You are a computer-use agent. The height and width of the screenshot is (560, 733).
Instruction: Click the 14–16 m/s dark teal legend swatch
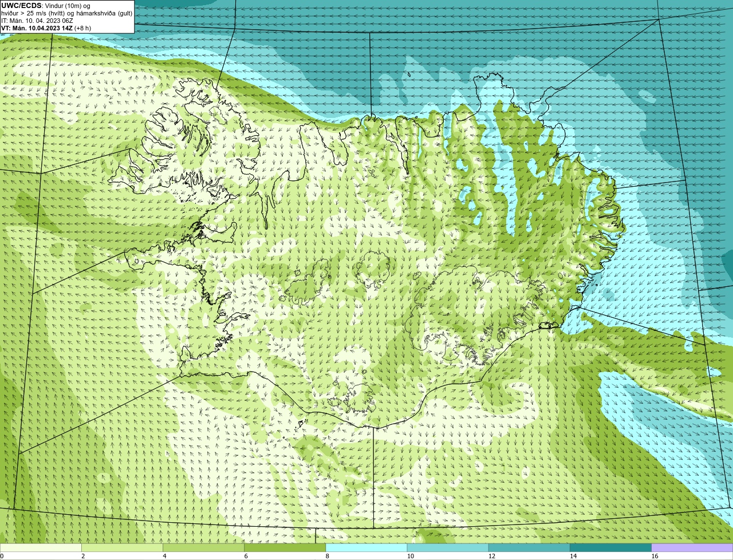coord(610,548)
